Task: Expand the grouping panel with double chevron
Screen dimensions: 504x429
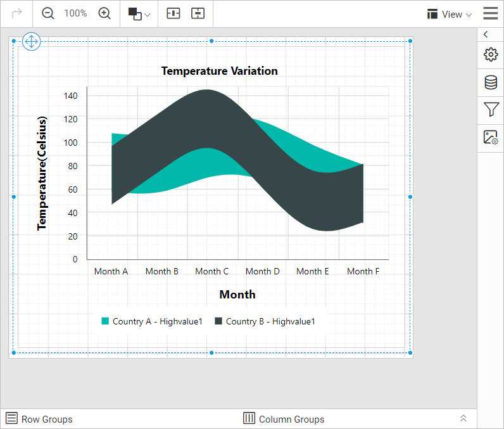Action: [x=463, y=418]
